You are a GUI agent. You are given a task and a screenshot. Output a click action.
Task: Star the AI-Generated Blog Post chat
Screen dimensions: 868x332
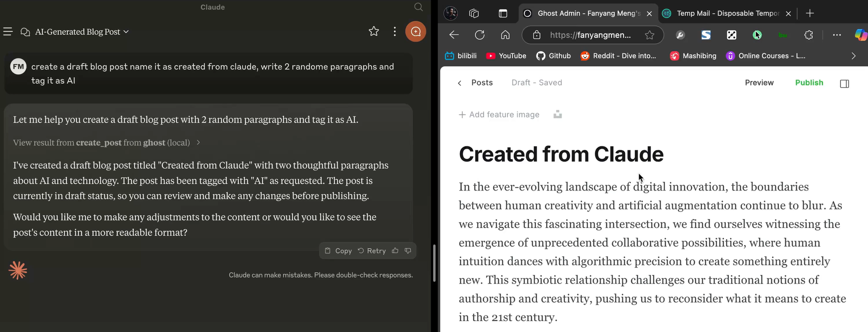(374, 31)
